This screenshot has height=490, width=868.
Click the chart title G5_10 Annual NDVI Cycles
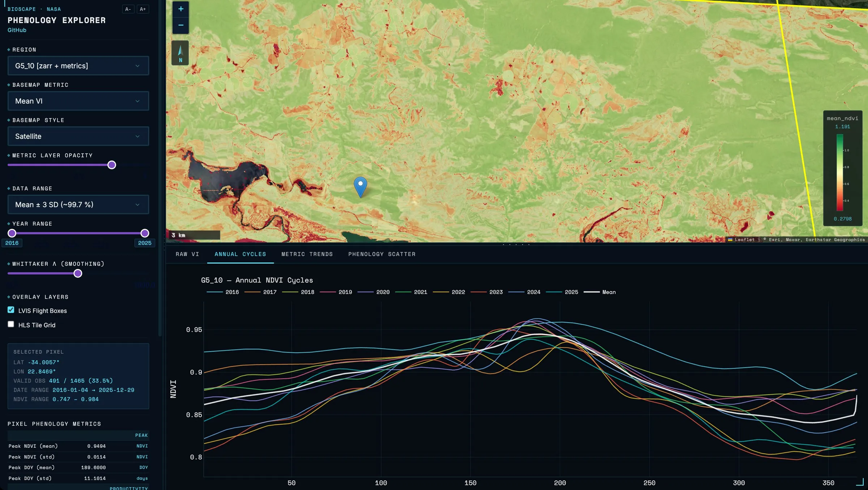(257, 280)
